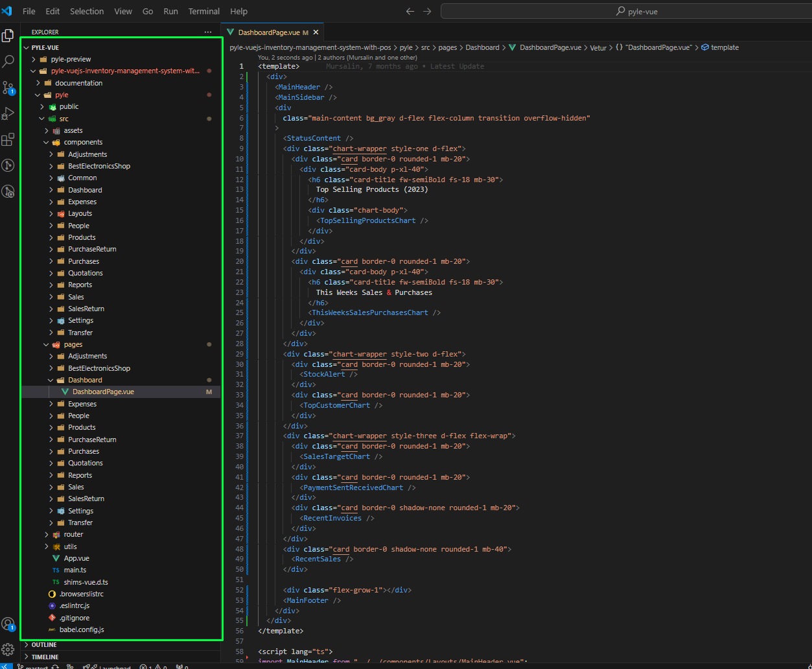Viewport: 812px width, 669px height.
Task: Open Explorer's more actions ellipsis
Action: click(x=208, y=32)
